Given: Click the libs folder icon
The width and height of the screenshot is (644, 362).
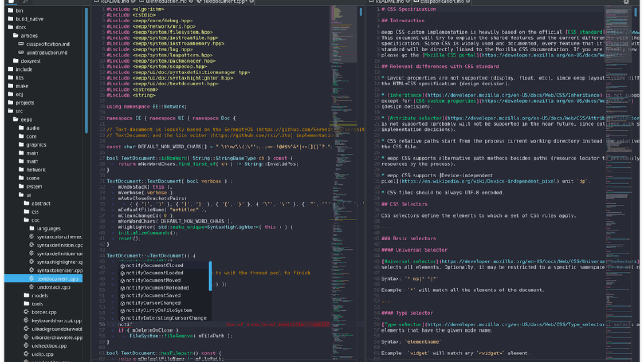Looking at the screenshot, I should pos(11,77).
